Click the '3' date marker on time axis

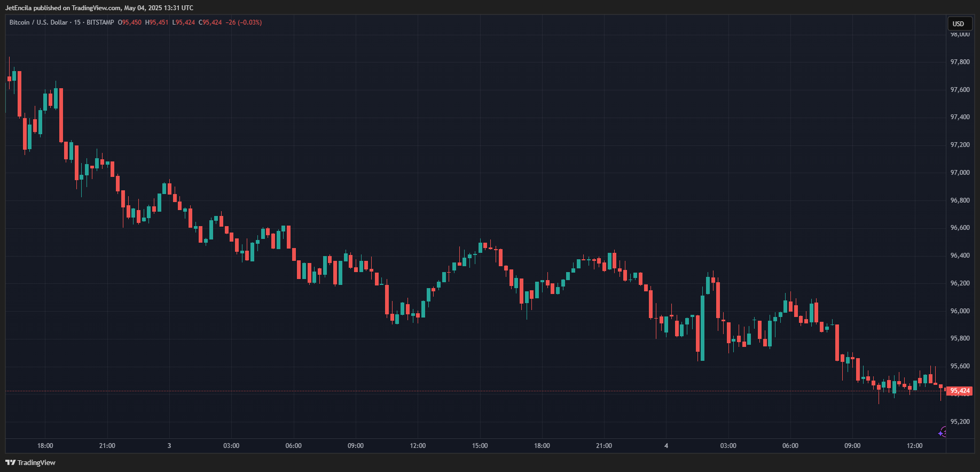coord(169,446)
